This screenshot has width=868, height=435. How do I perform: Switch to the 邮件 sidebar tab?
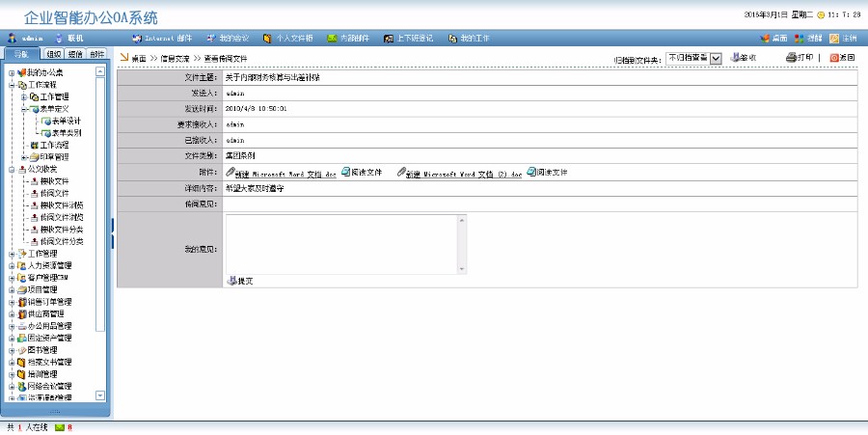click(96, 55)
